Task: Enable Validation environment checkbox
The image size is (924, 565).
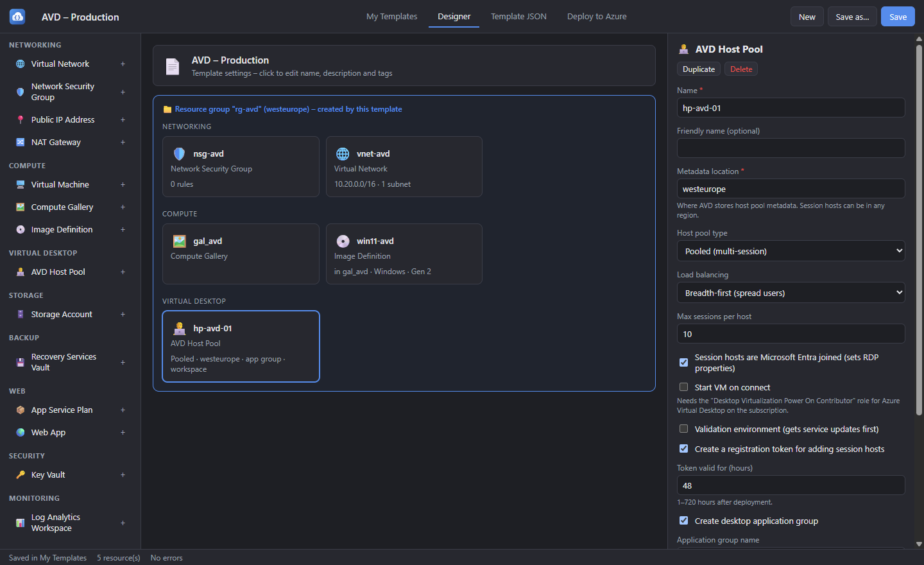Action: [x=684, y=429]
